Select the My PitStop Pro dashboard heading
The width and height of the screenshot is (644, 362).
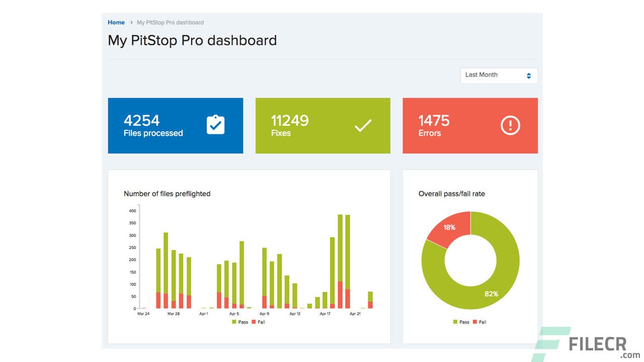(x=192, y=41)
